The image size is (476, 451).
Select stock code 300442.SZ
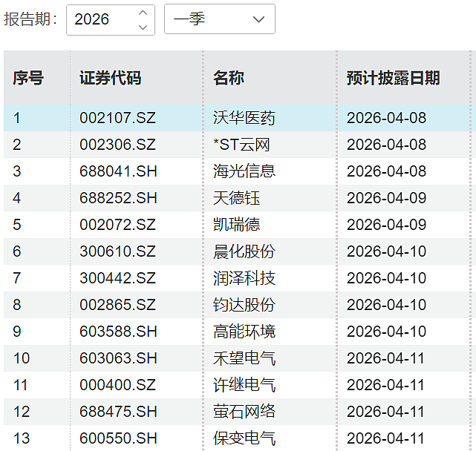118,278
